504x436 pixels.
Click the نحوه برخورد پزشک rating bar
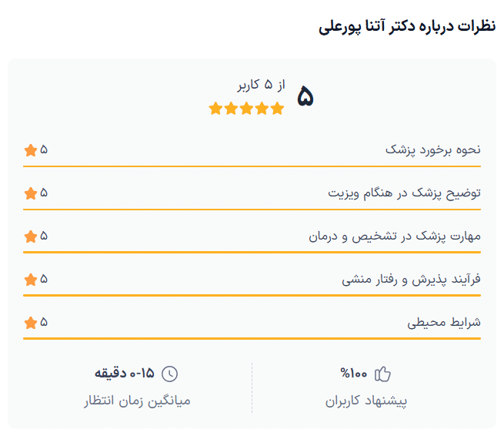pyautogui.click(x=252, y=166)
